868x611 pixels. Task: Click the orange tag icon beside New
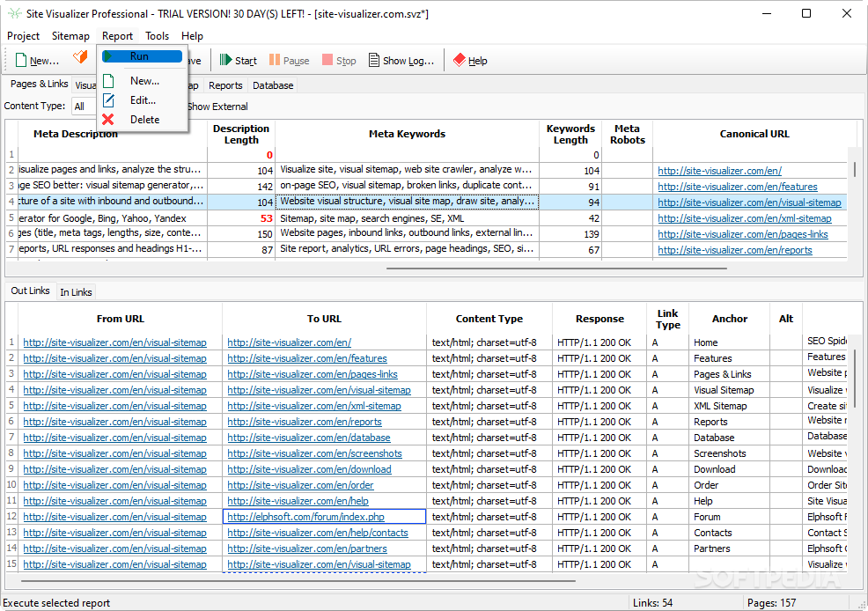tap(80, 56)
